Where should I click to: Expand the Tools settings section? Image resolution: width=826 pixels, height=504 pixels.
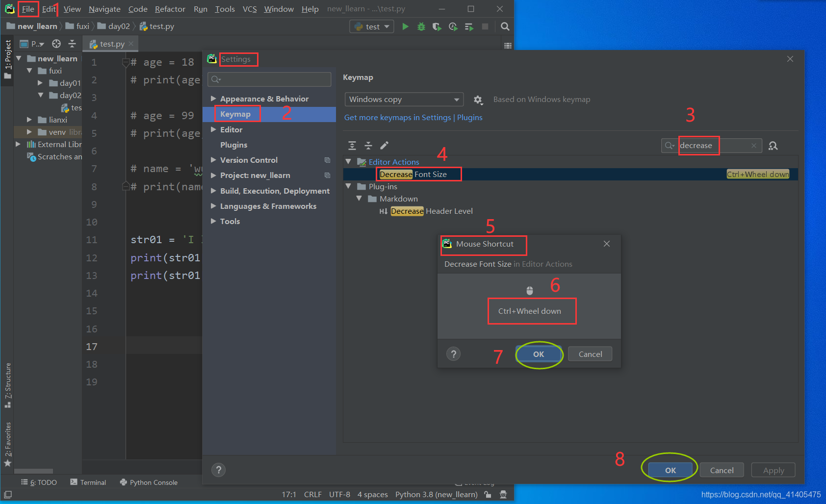coord(213,221)
